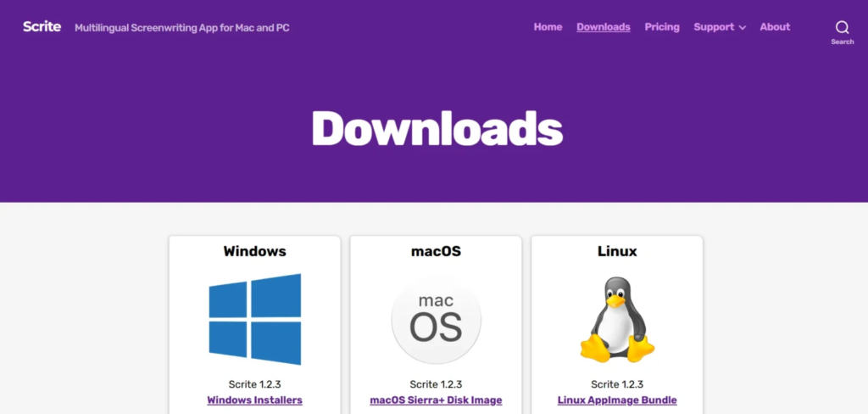Click the Multilingual Screenwriting App tagline
Image resolution: width=868 pixels, height=414 pixels.
[182, 28]
